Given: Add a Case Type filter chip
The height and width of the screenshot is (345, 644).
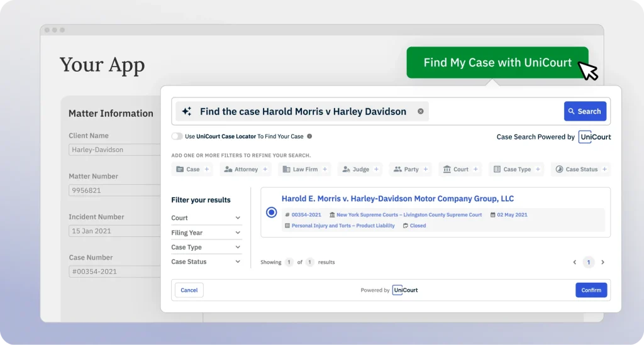Looking at the screenshot, I should 516,169.
